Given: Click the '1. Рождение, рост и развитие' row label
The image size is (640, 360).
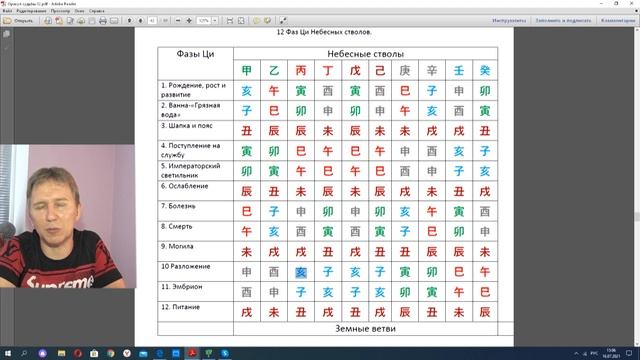Looking at the screenshot, I should [x=193, y=90].
